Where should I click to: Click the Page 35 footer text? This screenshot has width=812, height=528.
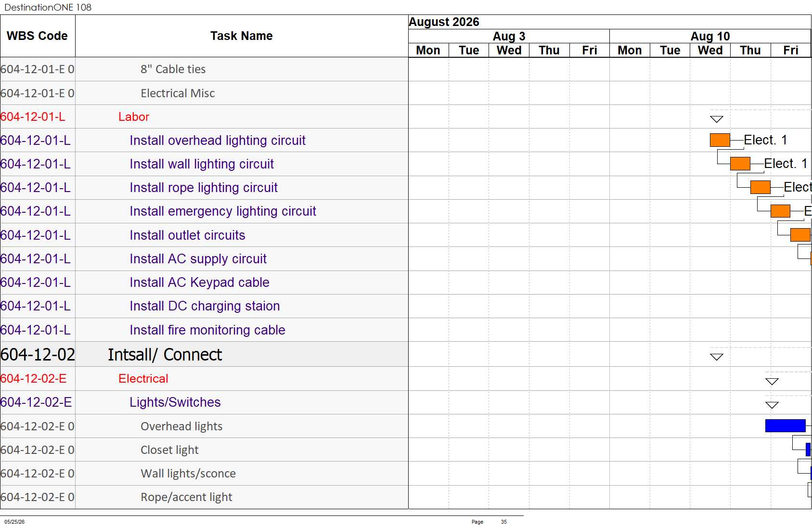click(x=489, y=522)
